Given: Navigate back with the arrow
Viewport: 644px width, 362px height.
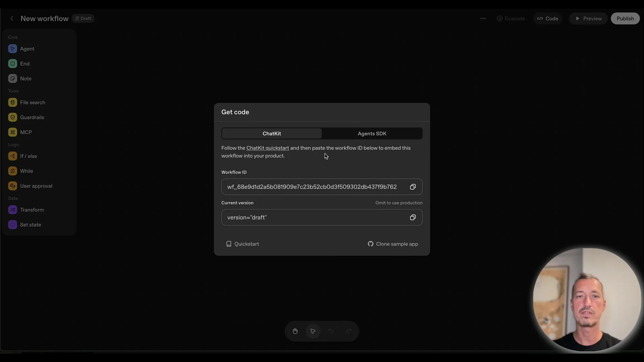Looking at the screenshot, I should tap(12, 18).
